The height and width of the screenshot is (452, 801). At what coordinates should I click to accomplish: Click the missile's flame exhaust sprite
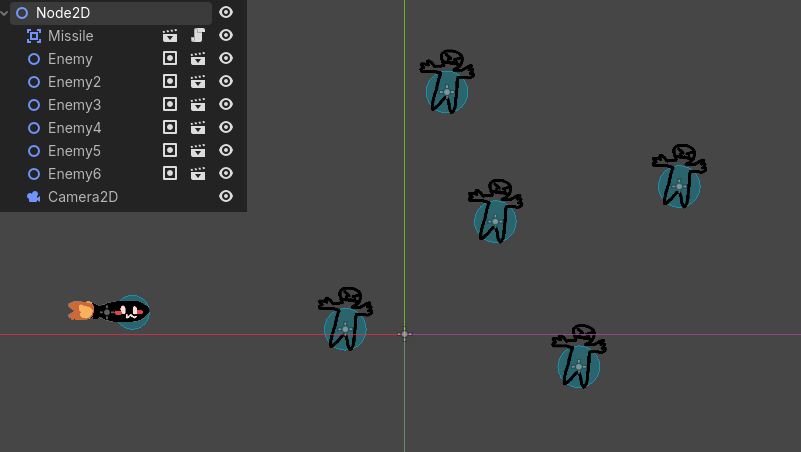81,311
